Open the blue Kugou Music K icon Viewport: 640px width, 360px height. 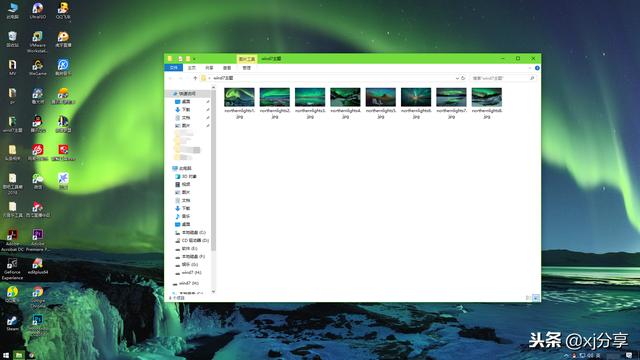point(63,68)
